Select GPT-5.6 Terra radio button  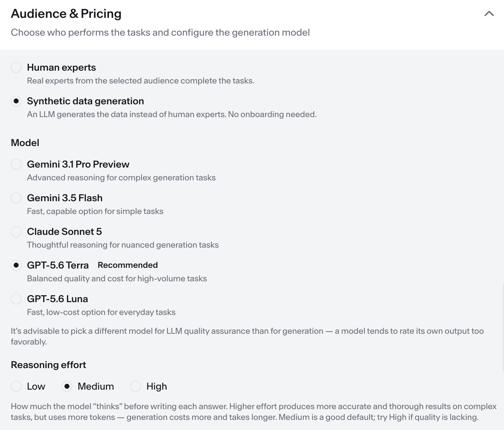click(x=16, y=265)
